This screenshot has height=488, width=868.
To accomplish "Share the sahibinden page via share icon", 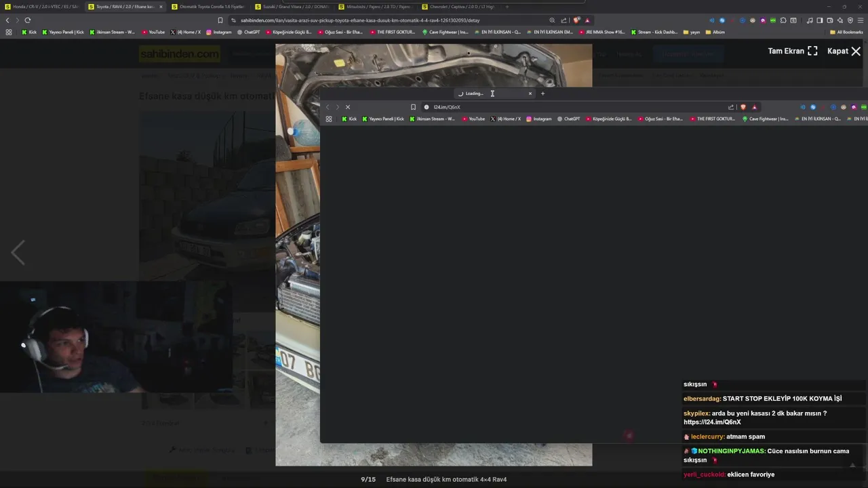I will 564,20.
